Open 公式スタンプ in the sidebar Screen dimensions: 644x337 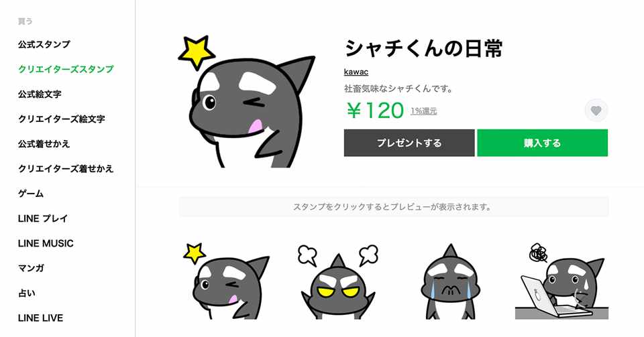point(44,44)
